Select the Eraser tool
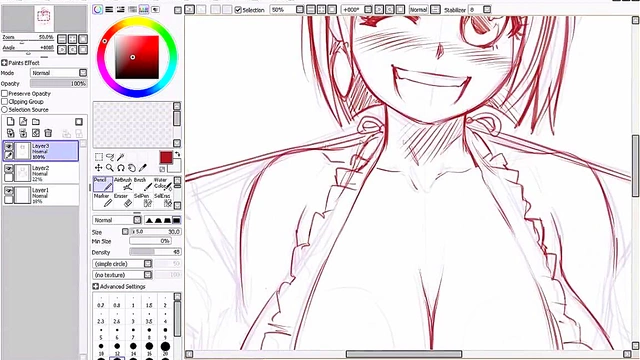The image size is (640, 360). pos(123,200)
